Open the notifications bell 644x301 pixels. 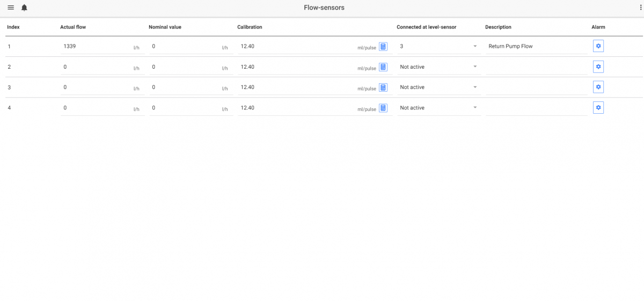[x=24, y=8]
